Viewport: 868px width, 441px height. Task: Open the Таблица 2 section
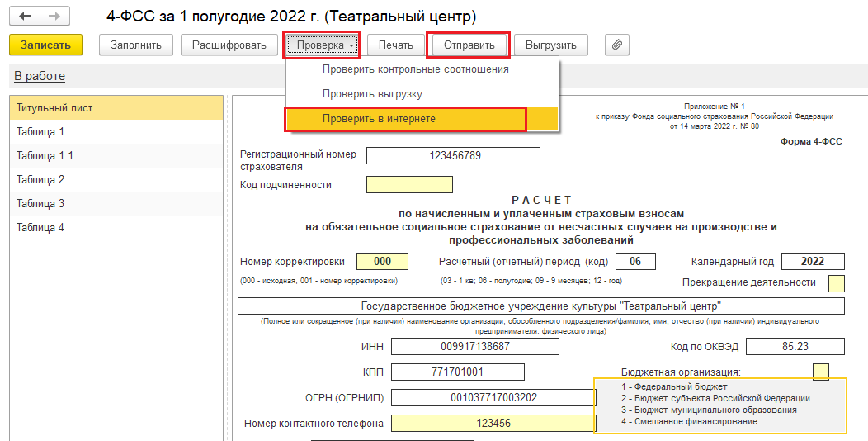coord(116,179)
